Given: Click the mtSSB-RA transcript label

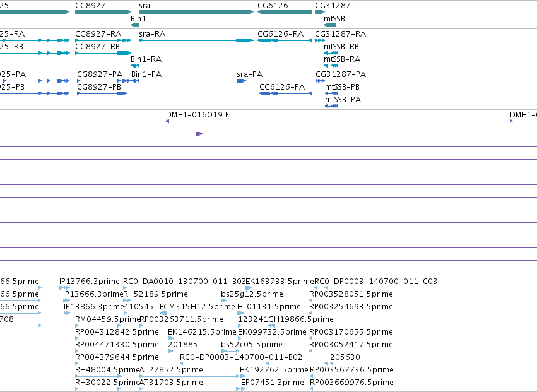Looking at the screenshot, I should [342, 59].
